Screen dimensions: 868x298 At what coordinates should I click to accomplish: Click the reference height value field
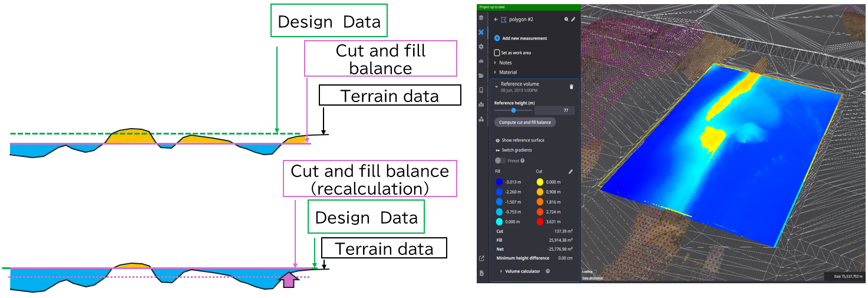click(555, 110)
